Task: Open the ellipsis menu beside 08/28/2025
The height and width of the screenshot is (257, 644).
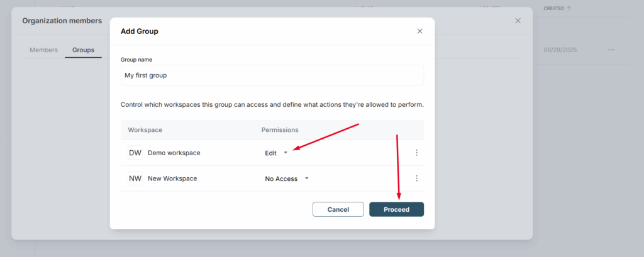Action: point(611,50)
